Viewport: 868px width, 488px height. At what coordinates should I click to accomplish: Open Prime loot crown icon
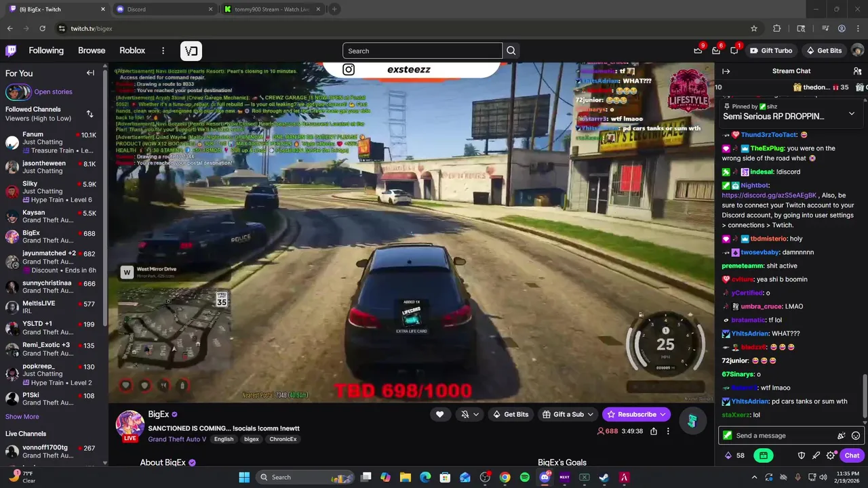[698, 51]
